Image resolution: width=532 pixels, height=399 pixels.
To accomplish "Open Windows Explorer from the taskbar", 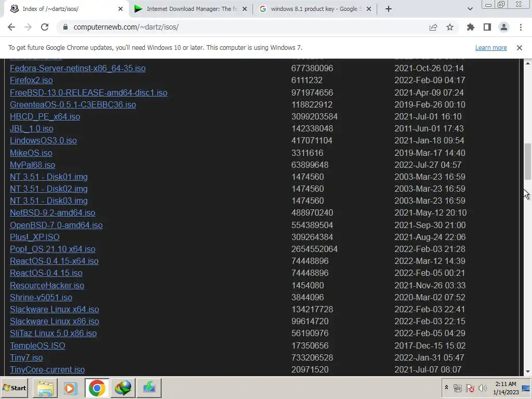I will click(45, 388).
